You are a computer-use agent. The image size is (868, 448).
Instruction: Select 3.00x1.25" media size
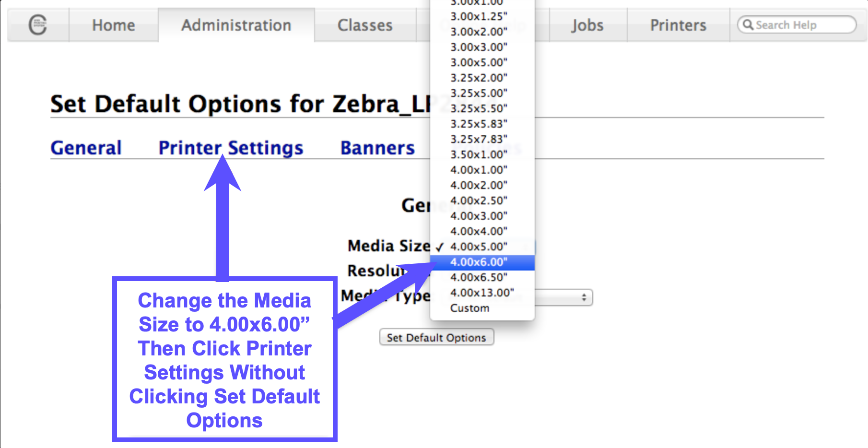[478, 16]
